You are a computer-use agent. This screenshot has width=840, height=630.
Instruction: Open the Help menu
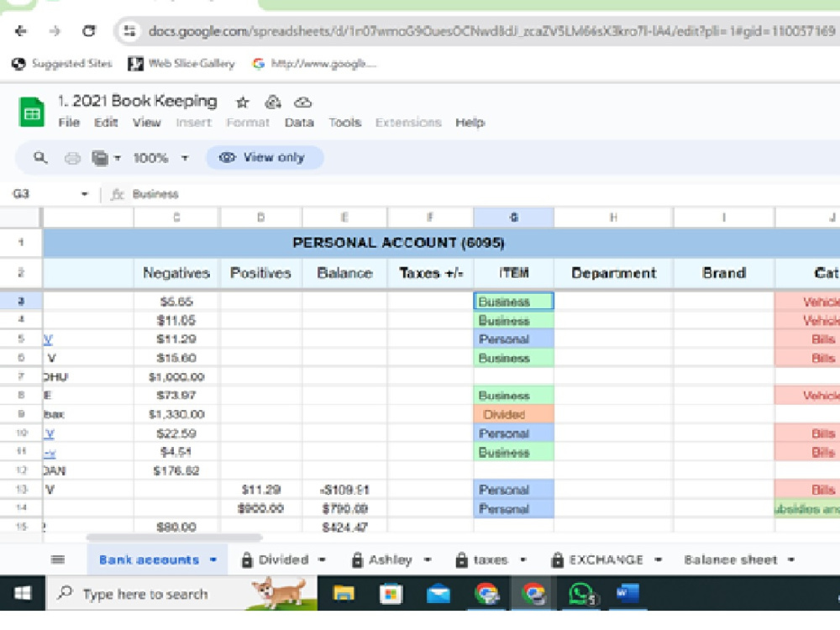tap(470, 123)
